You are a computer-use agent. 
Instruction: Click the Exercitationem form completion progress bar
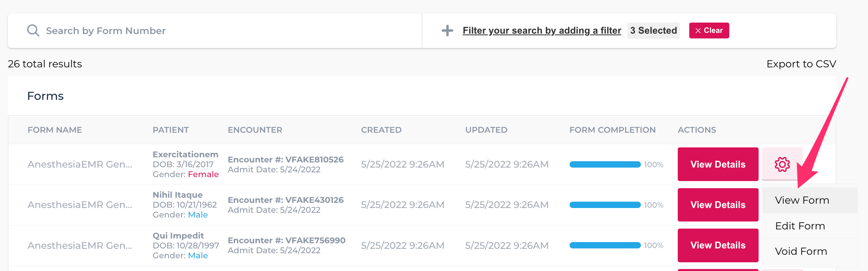pyautogui.click(x=605, y=164)
